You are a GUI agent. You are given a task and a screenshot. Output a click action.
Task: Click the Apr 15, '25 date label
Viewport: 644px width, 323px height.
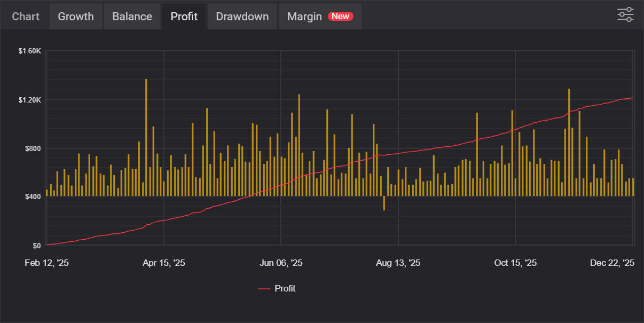pos(164,263)
